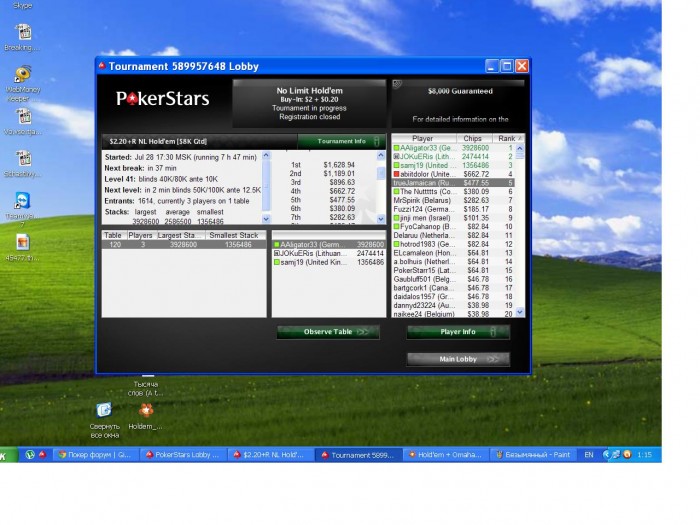
Task: Click green status icon beside samj19 in table list
Action: [x=276, y=262]
